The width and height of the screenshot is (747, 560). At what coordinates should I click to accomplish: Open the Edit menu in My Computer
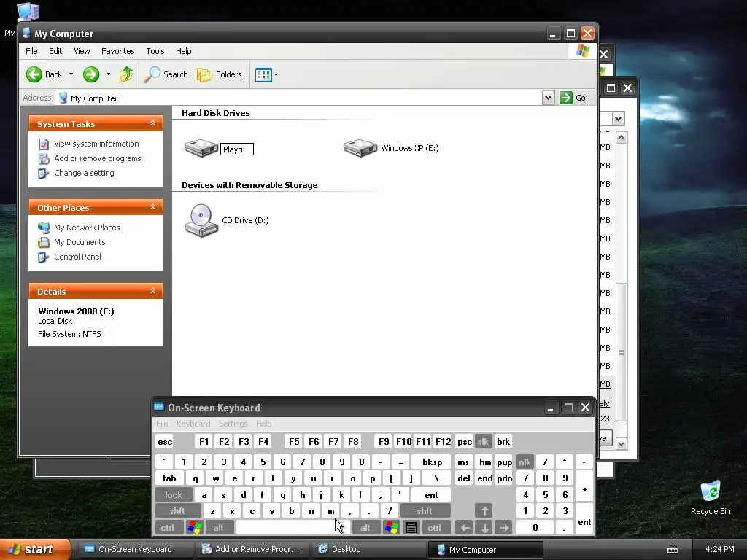coord(55,51)
